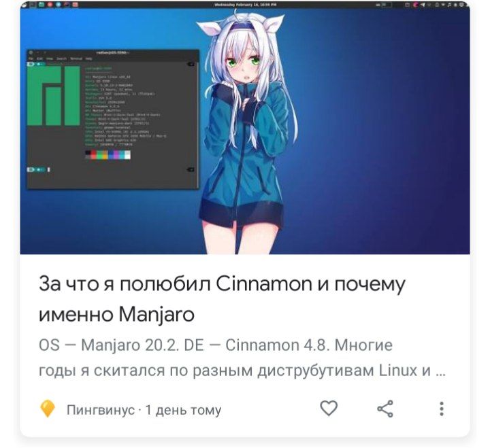Click the red launcher icon in top panel

(50, 5)
